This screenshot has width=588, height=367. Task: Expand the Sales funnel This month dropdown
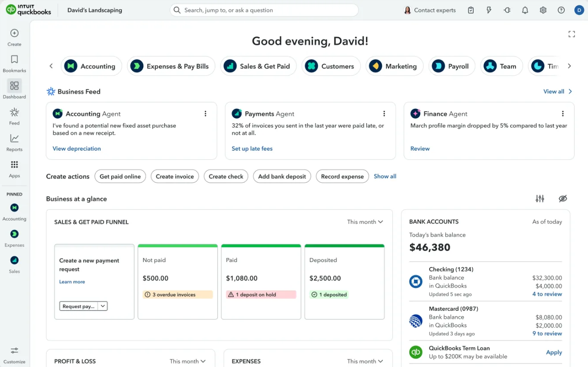pos(365,222)
